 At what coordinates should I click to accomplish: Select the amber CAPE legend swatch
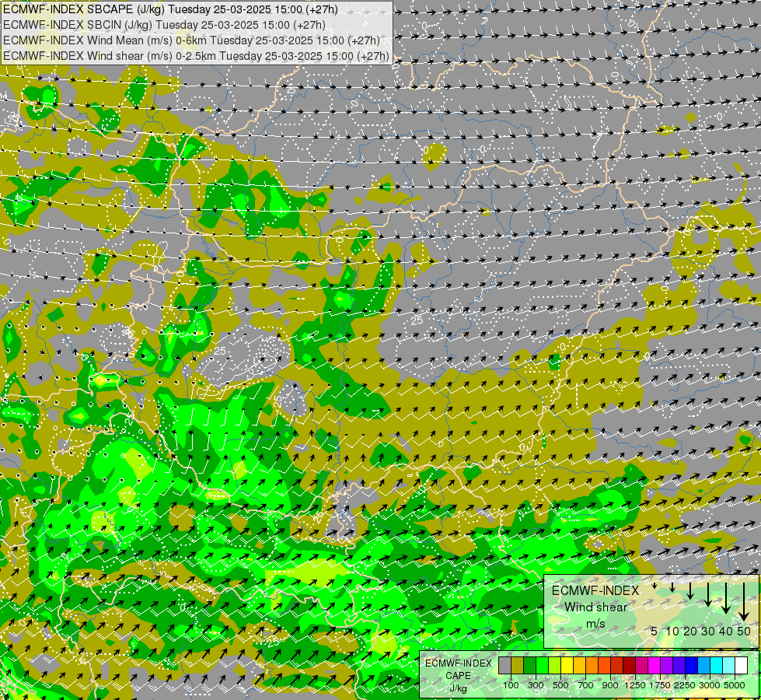pyautogui.click(x=579, y=666)
